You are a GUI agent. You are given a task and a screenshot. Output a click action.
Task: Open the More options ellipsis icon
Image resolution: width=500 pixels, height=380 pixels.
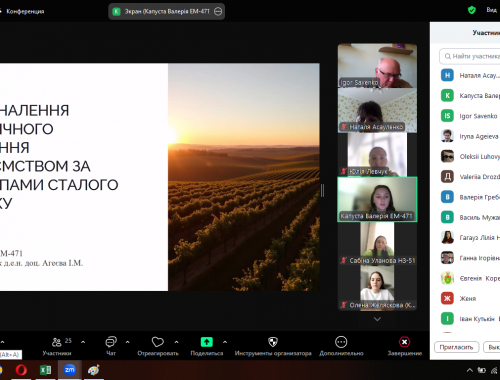click(x=341, y=342)
